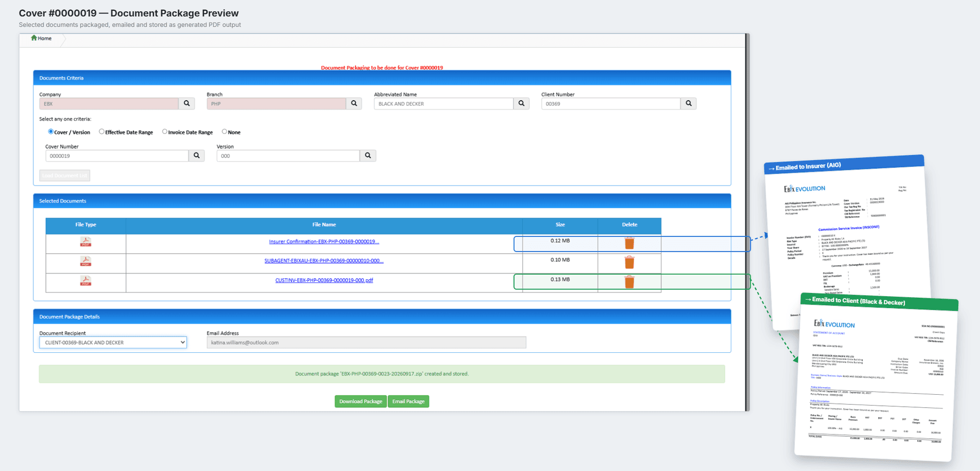Click the Home breadcrumb icon

[x=34, y=38]
